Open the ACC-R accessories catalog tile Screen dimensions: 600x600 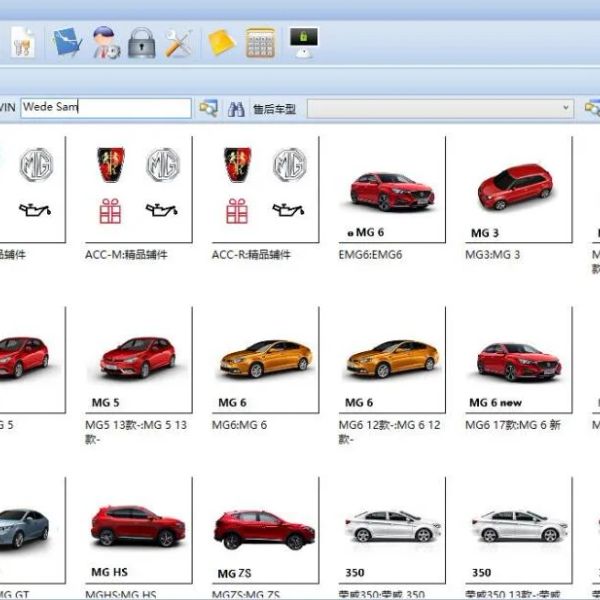click(265, 189)
